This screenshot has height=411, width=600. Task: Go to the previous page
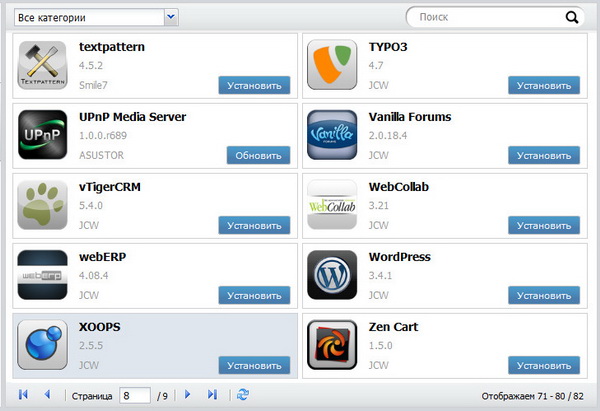(x=46, y=395)
